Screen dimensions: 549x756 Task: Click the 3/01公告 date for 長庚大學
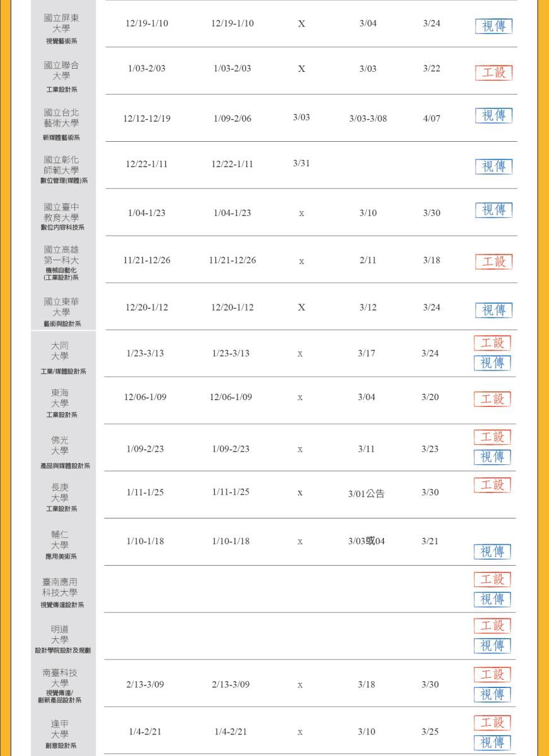pyautogui.click(x=366, y=494)
